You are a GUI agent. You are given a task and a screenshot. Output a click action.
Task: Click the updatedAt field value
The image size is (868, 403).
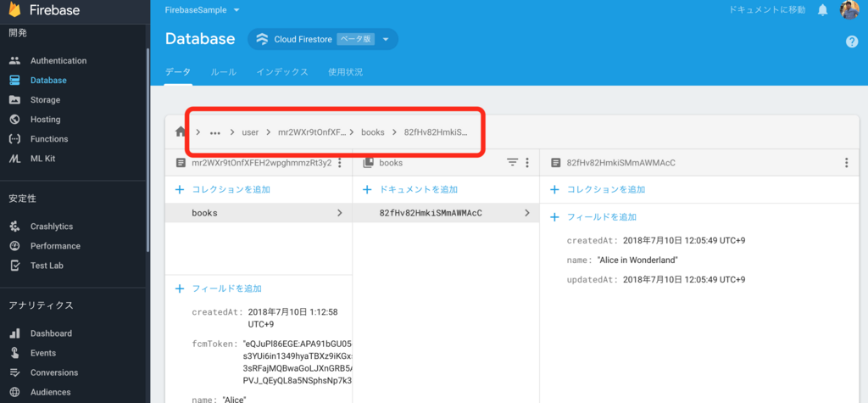coord(684,279)
